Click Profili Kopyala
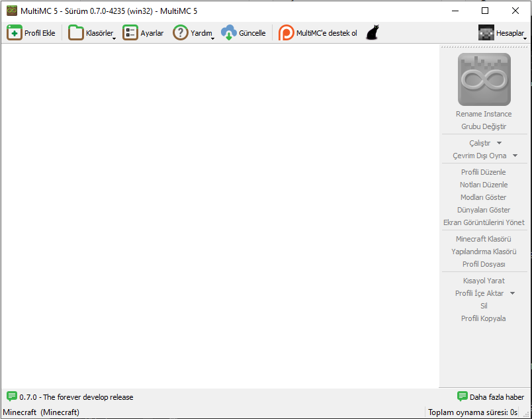Viewport: 532px width, 419px height. 484,318
